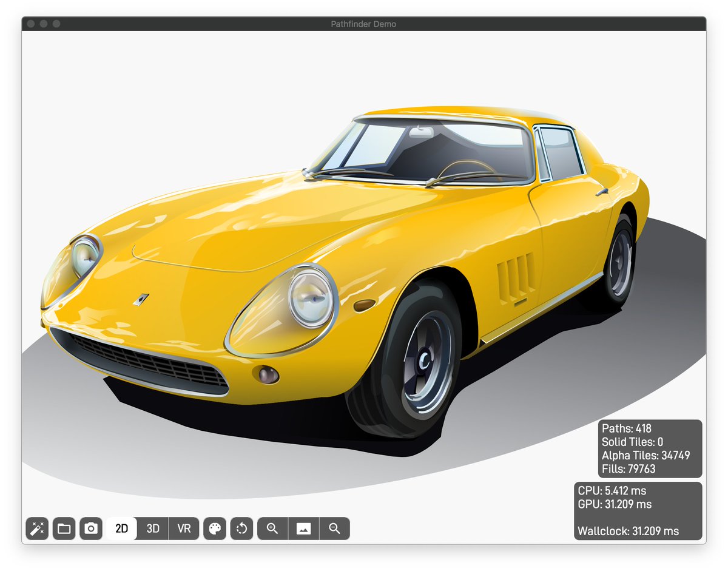Click the "Fills: 79763" stat line
The width and height of the screenshot is (728, 571).
pyautogui.click(x=629, y=468)
